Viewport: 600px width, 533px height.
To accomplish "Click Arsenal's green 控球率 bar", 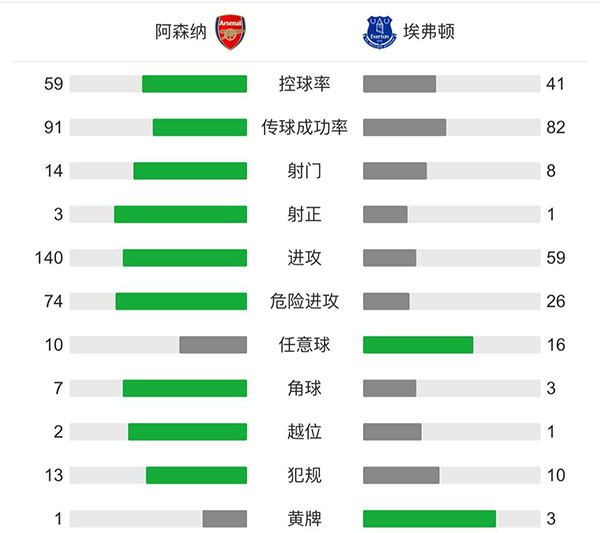I will click(x=194, y=84).
